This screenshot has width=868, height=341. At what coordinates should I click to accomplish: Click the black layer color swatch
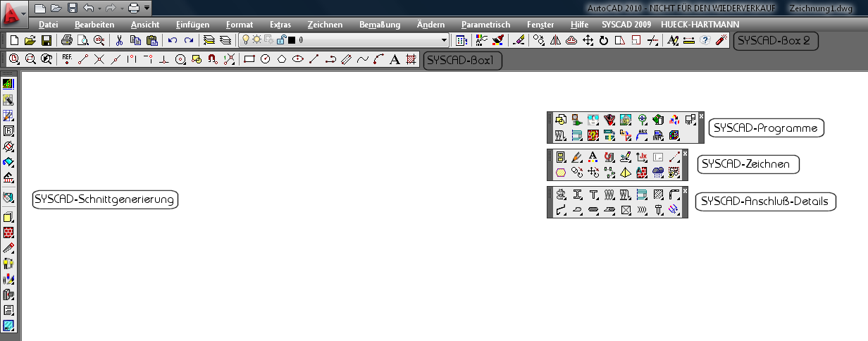[x=291, y=41]
